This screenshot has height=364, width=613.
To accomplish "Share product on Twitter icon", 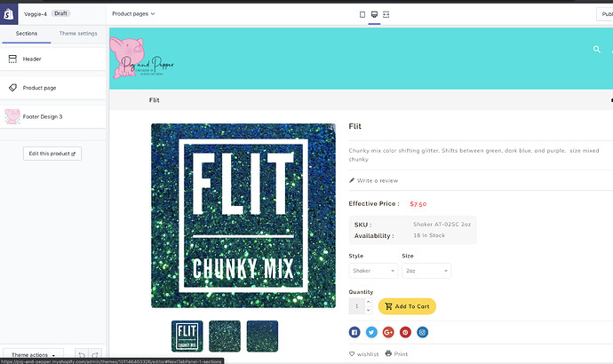I will tap(371, 332).
